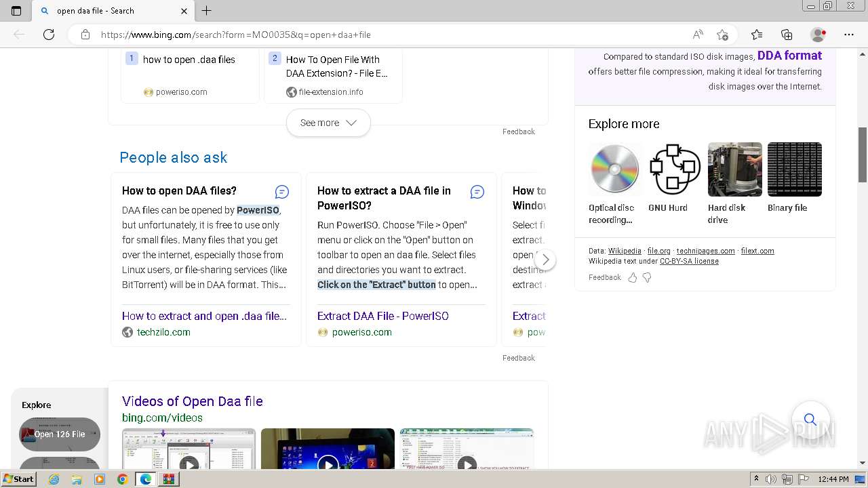Open Binary file thumbnail
Viewport: 868px width, 488px height.
click(x=794, y=169)
